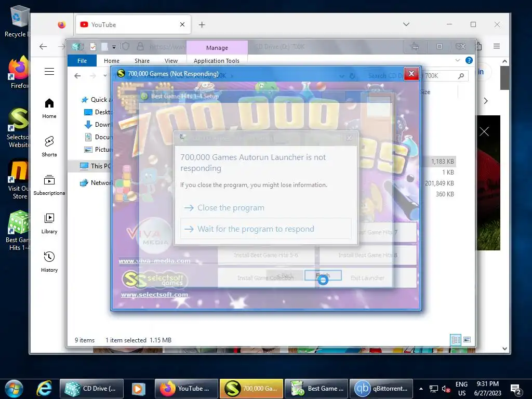The height and width of the screenshot is (399, 532).
Task: Choose 'Wait for the program to respond'
Action: click(x=265, y=229)
